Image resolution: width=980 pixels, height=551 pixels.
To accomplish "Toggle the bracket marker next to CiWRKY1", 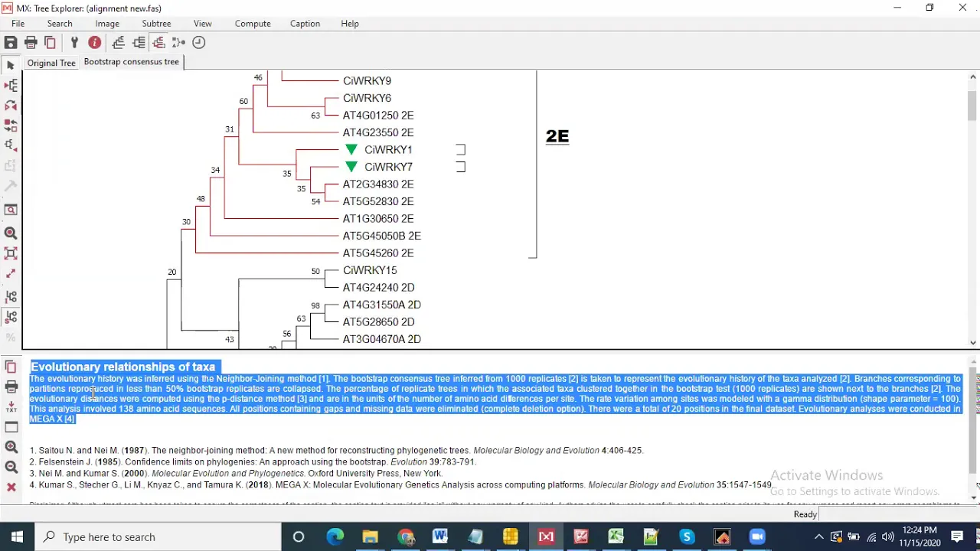I will (461, 150).
